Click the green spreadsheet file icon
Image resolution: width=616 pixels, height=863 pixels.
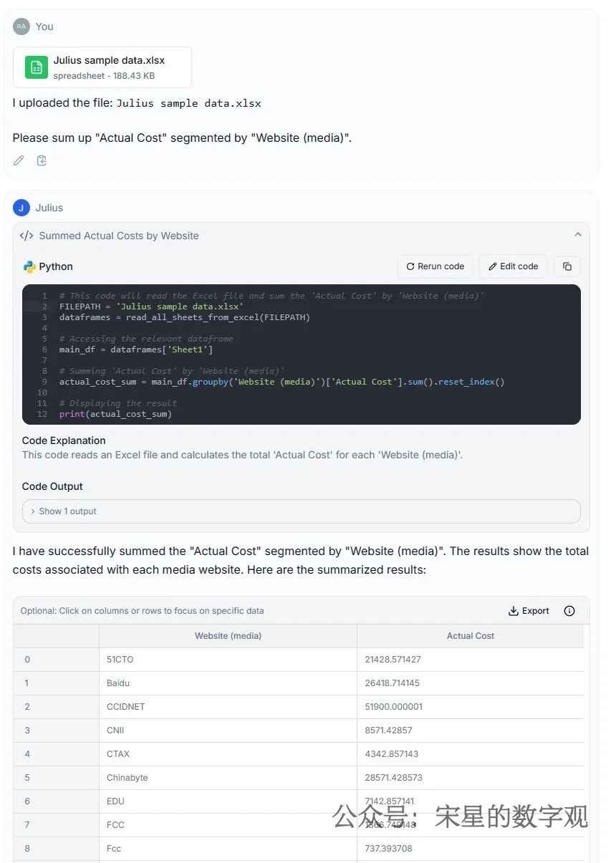(x=37, y=67)
